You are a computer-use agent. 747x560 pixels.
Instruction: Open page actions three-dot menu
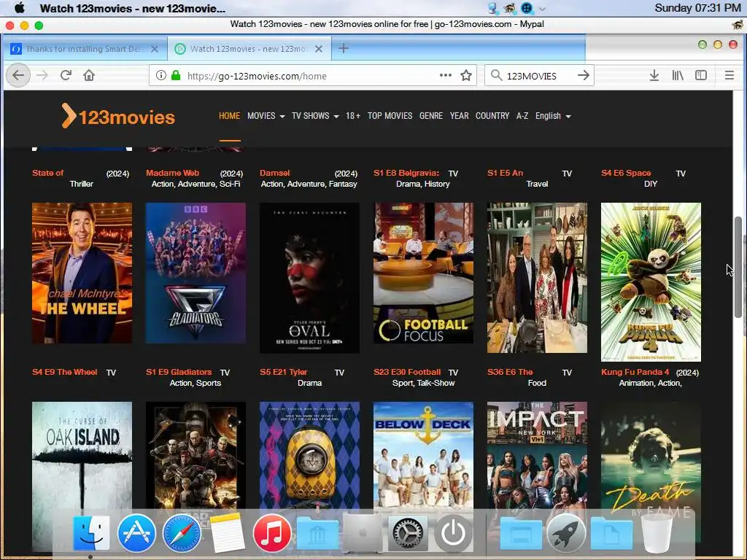[x=446, y=75]
